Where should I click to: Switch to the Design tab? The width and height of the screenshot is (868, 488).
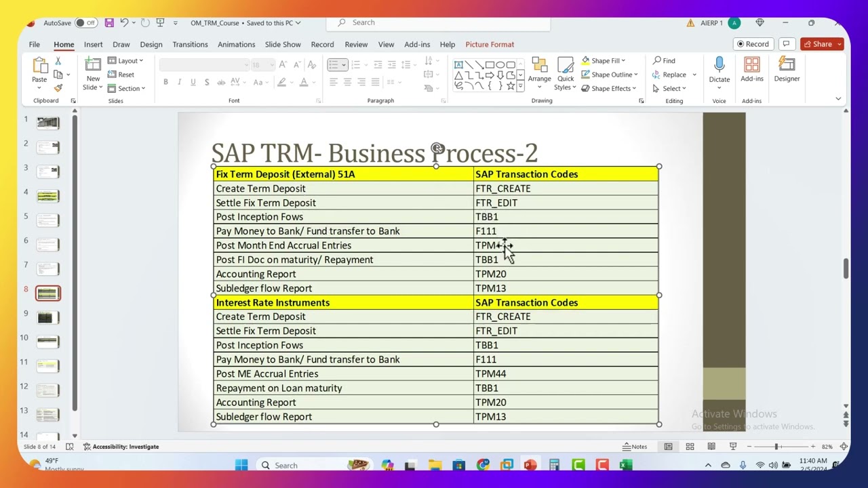[x=151, y=44]
